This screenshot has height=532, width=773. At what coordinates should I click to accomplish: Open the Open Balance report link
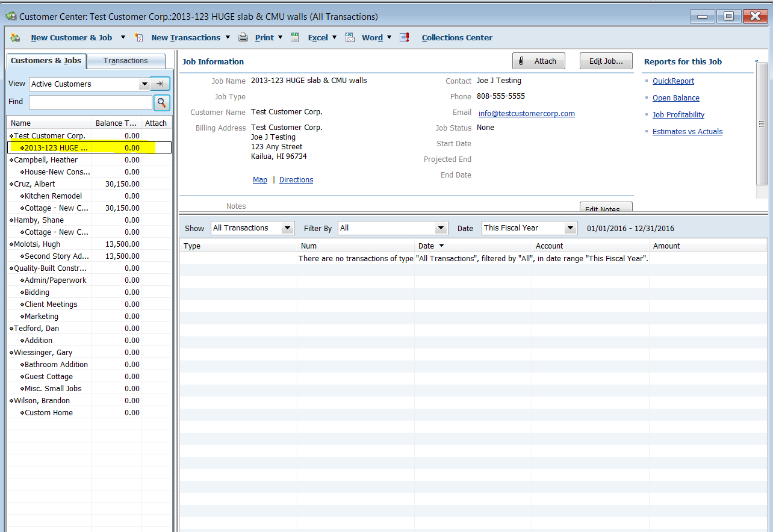pos(675,98)
